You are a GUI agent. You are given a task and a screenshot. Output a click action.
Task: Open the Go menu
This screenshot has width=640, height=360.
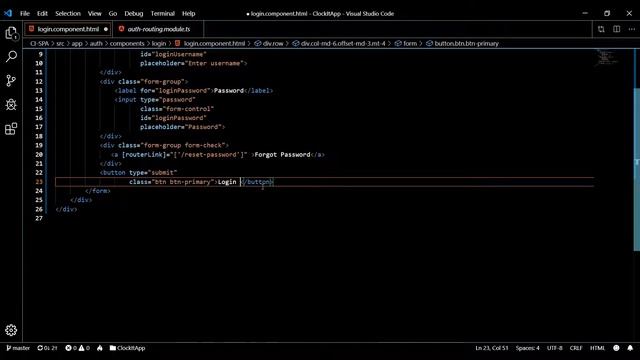[x=113, y=13]
